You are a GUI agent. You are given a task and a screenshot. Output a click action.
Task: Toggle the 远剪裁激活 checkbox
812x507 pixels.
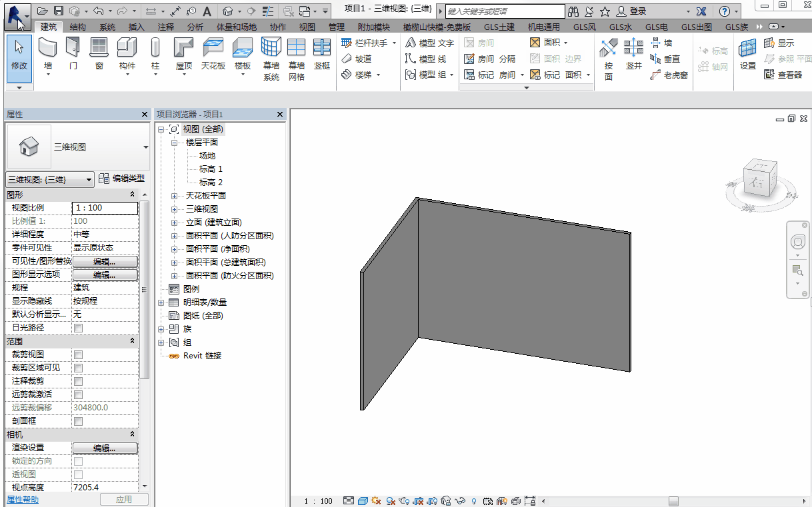[x=79, y=394]
